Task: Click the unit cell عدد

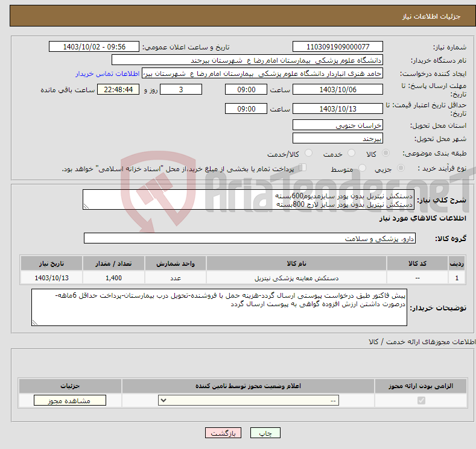Action: click(176, 278)
